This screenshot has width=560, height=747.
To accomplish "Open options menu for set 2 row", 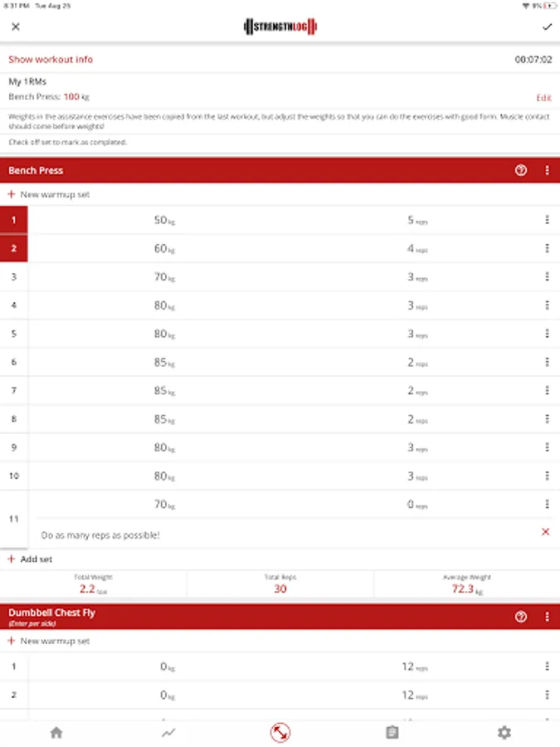I will click(547, 248).
